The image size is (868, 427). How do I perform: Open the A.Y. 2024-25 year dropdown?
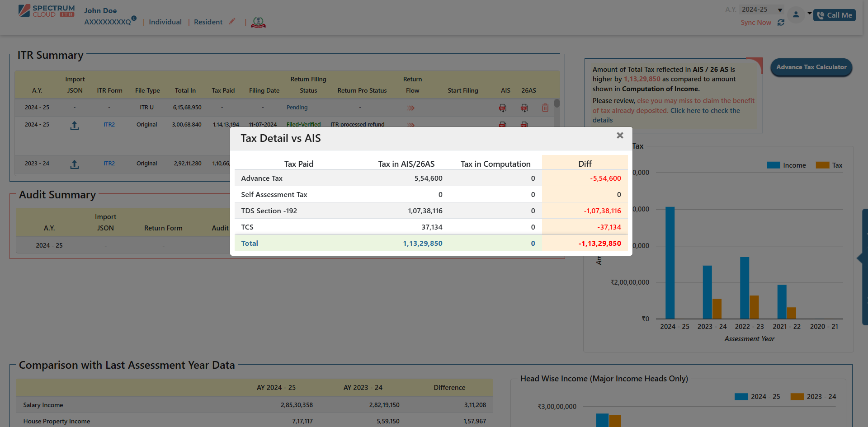click(x=762, y=9)
